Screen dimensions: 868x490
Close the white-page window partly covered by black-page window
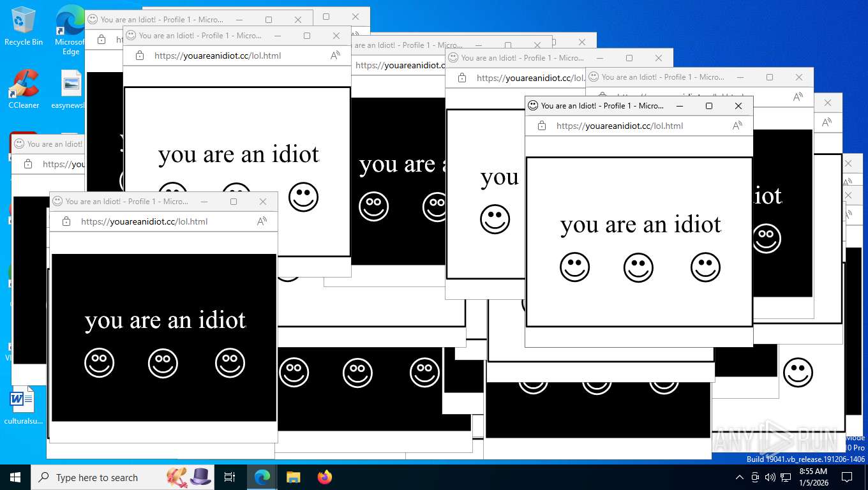[x=336, y=36]
